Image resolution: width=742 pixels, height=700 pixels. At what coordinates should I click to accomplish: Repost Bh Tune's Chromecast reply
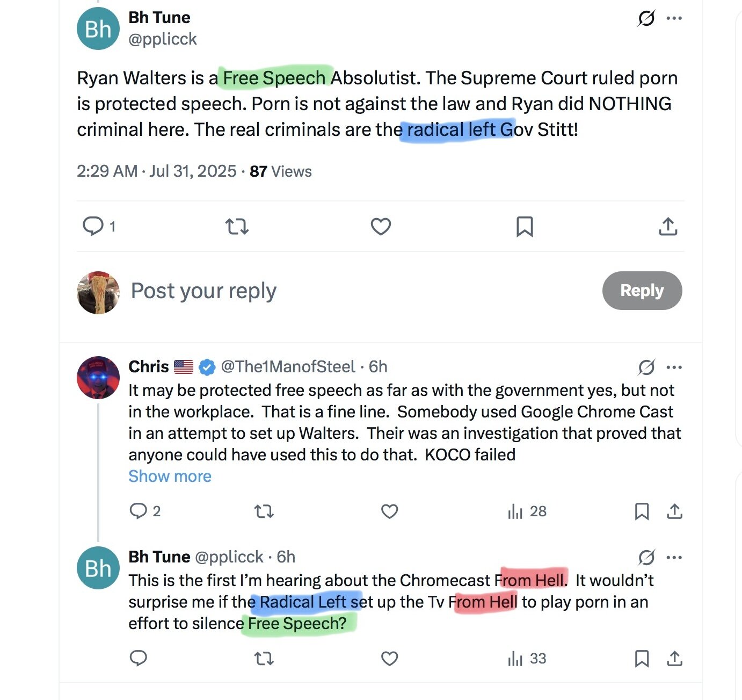264,658
